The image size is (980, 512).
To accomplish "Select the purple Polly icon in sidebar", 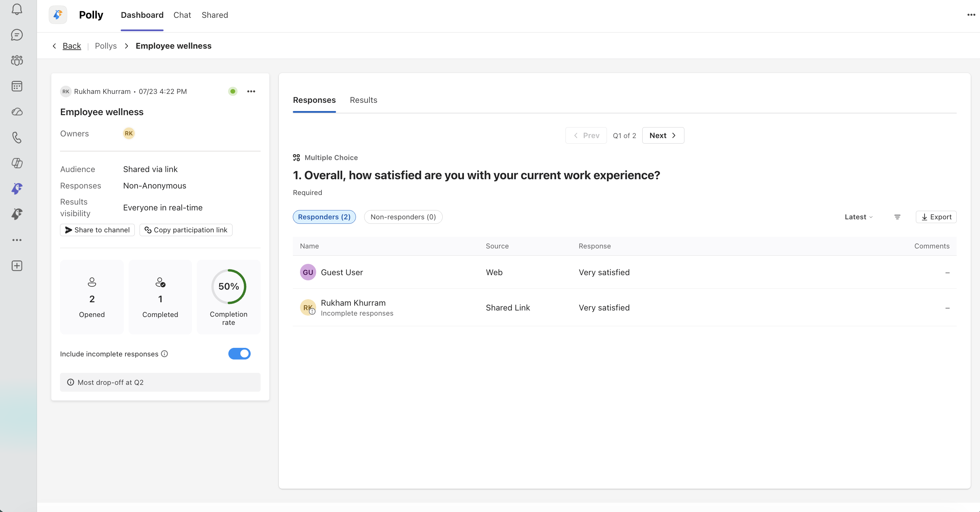I will pos(17,188).
